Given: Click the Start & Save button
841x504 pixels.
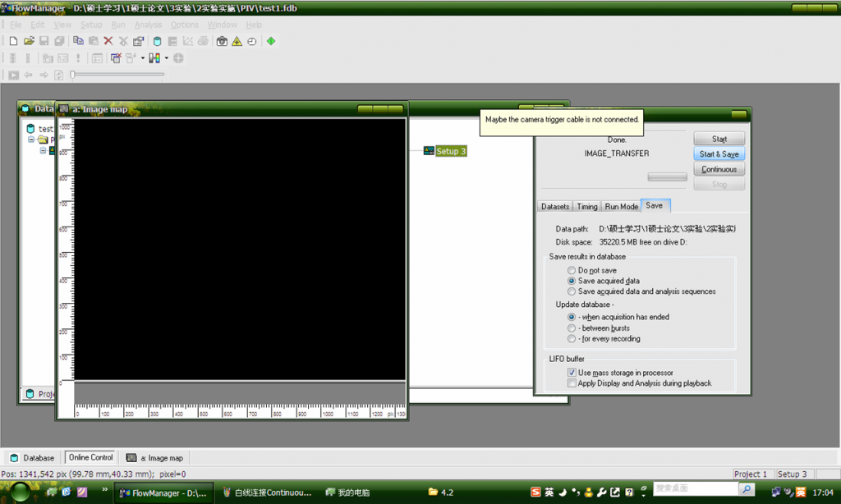Looking at the screenshot, I should point(719,153).
